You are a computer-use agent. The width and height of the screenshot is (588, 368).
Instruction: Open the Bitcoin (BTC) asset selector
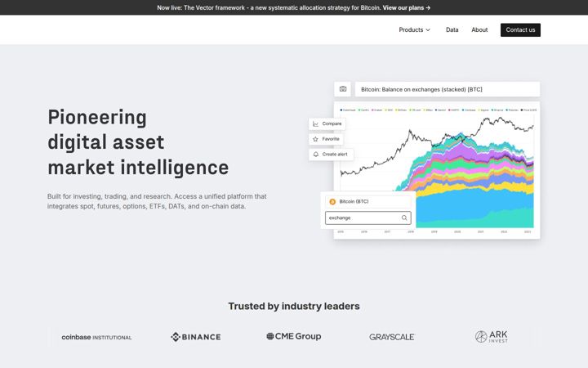367,202
